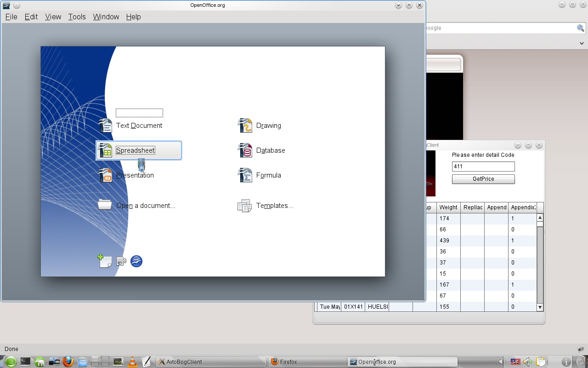Select the 01X141 cell in the table
This screenshot has height=368, width=588.
tap(353, 307)
